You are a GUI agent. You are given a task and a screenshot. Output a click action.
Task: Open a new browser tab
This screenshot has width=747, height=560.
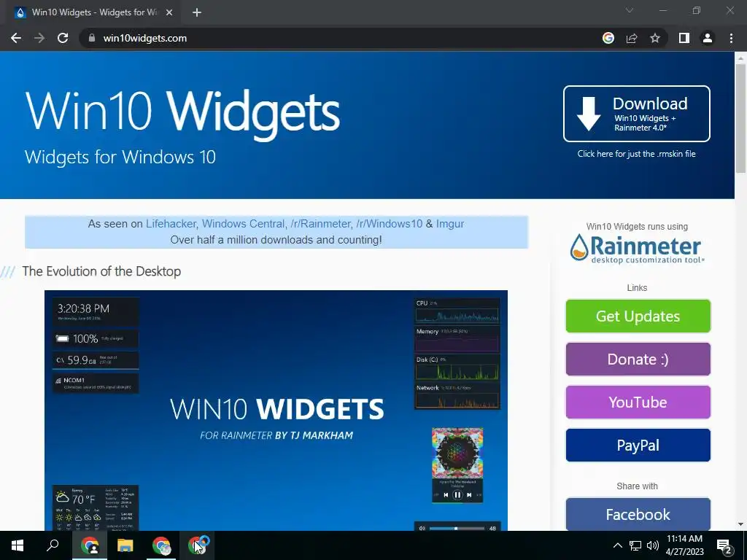197,12
